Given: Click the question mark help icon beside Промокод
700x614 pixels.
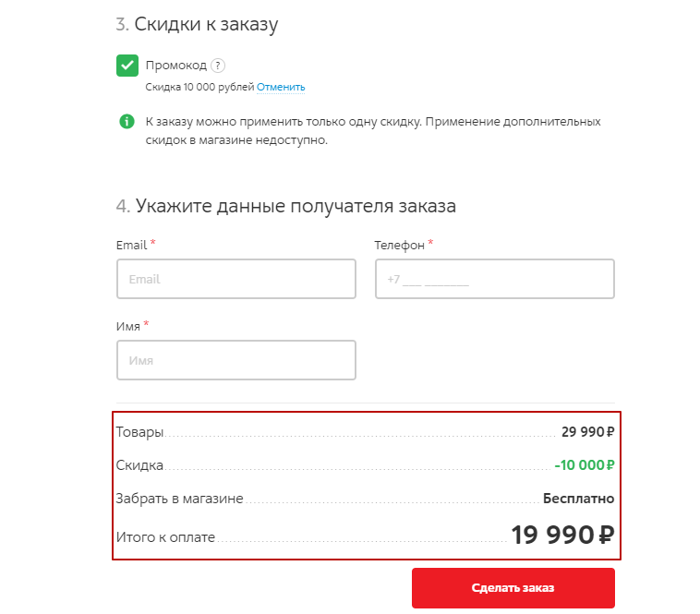Looking at the screenshot, I should (x=218, y=66).
